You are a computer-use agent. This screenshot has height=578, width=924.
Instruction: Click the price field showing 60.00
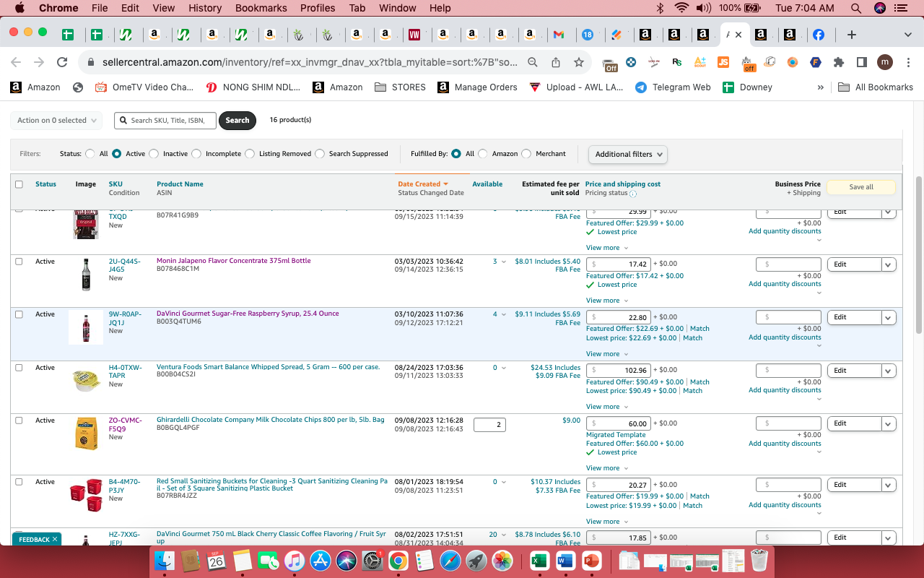(x=618, y=423)
